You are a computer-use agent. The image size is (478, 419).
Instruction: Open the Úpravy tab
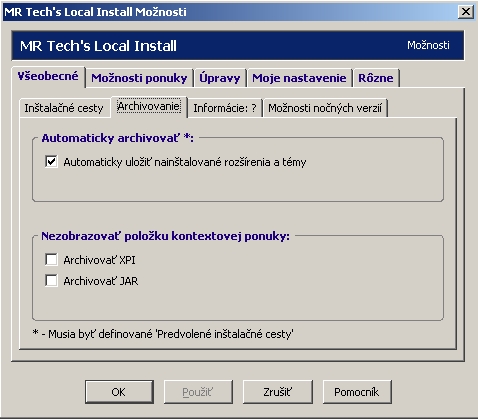(x=220, y=78)
